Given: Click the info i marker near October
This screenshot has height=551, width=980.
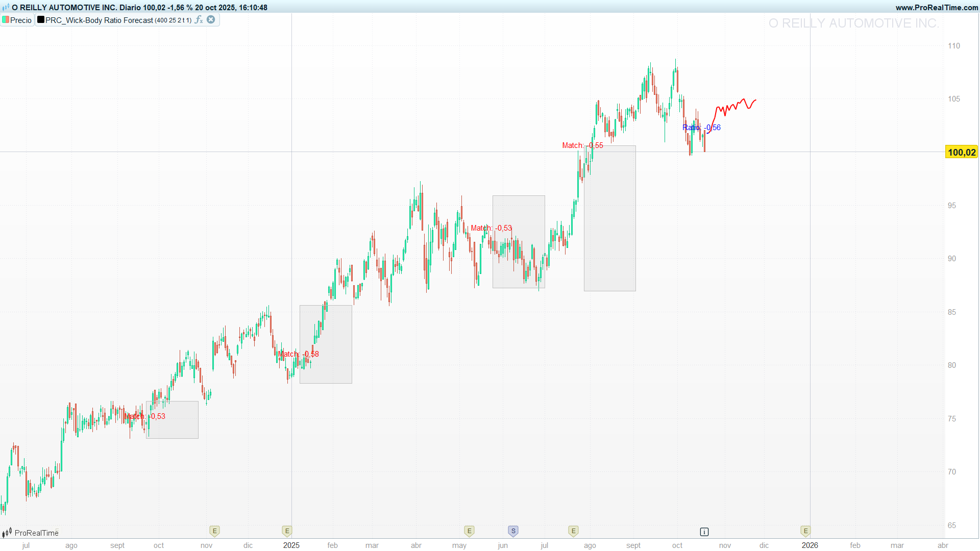Looking at the screenshot, I should 704,532.
